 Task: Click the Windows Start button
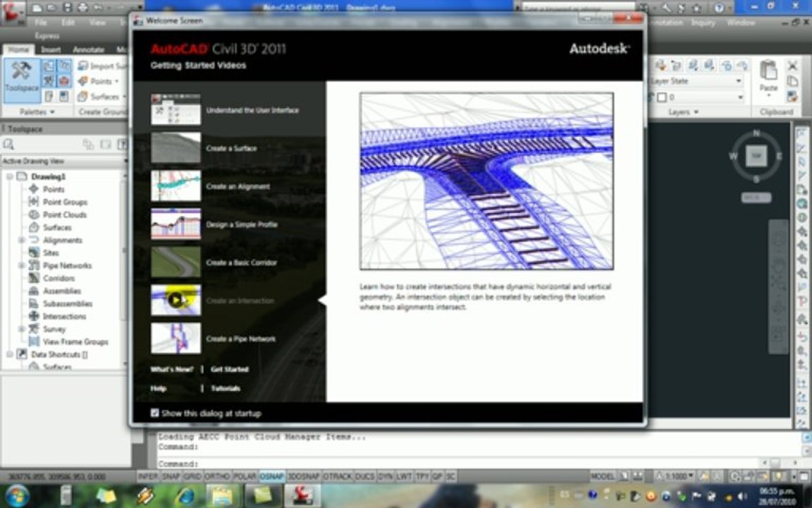pyautogui.click(x=18, y=495)
